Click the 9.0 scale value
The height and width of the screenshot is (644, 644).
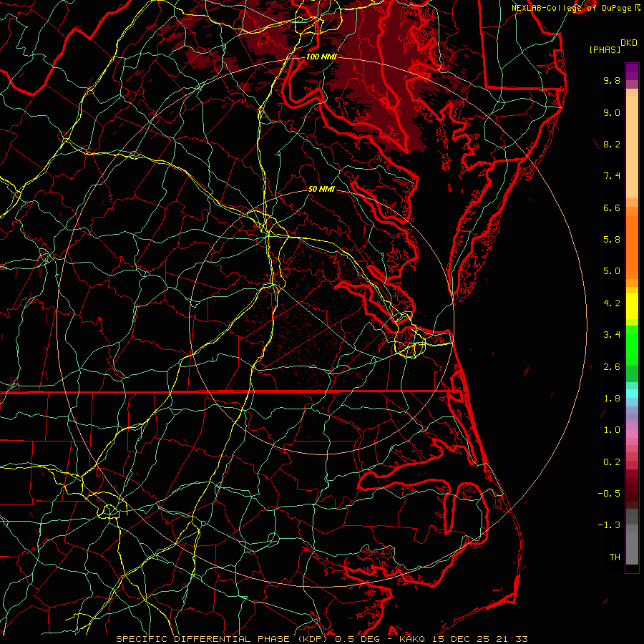click(x=612, y=112)
